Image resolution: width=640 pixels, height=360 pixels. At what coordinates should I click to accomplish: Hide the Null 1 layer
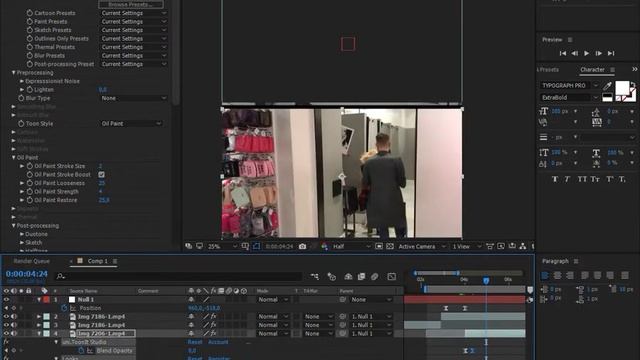point(6,300)
